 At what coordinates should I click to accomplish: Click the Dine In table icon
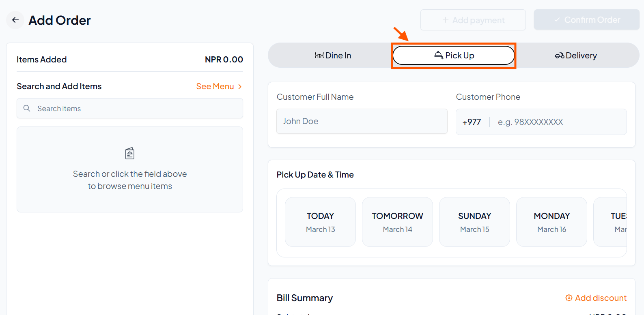pos(319,56)
